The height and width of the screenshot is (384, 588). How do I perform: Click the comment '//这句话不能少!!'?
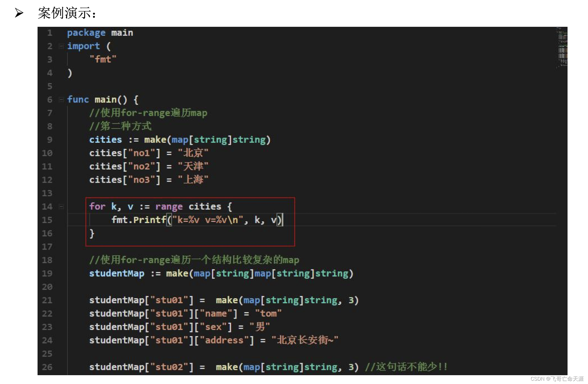coord(406,367)
